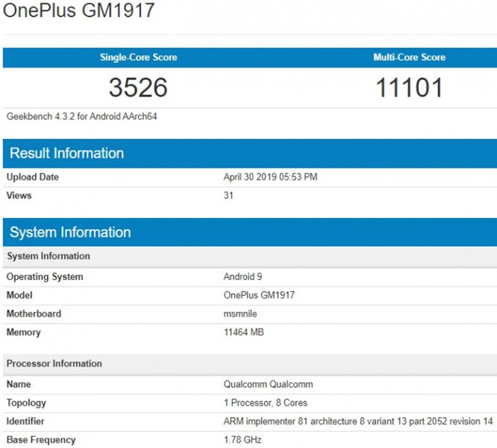Select the 'msmnile' motherboard value
This screenshot has height=448, width=497.
(x=240, y=314)
